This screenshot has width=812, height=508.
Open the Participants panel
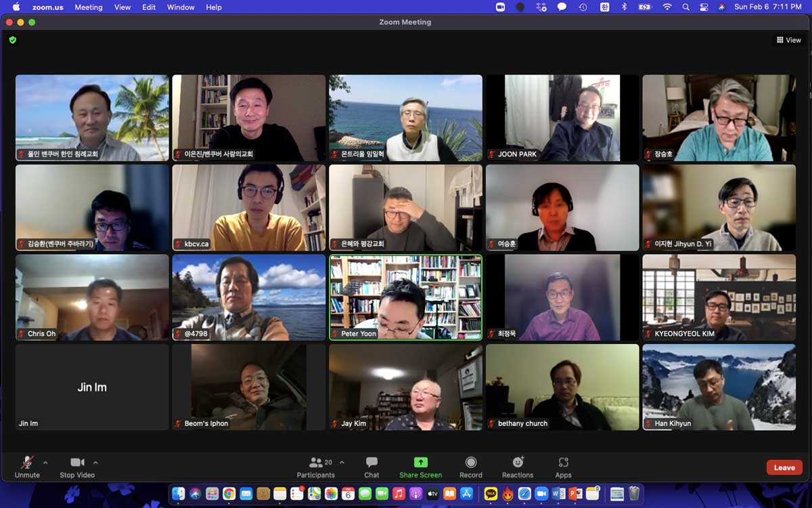pyautogui.click(x=315, y=467)
